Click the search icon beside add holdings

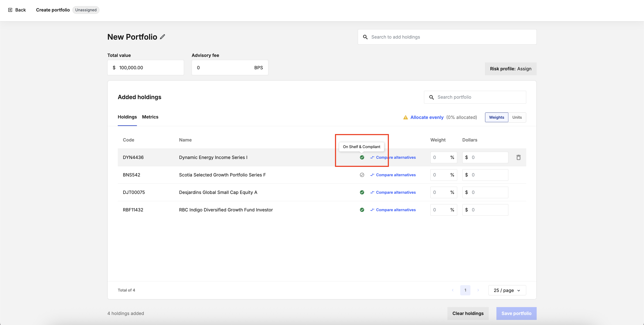click(x=365, y=37)
